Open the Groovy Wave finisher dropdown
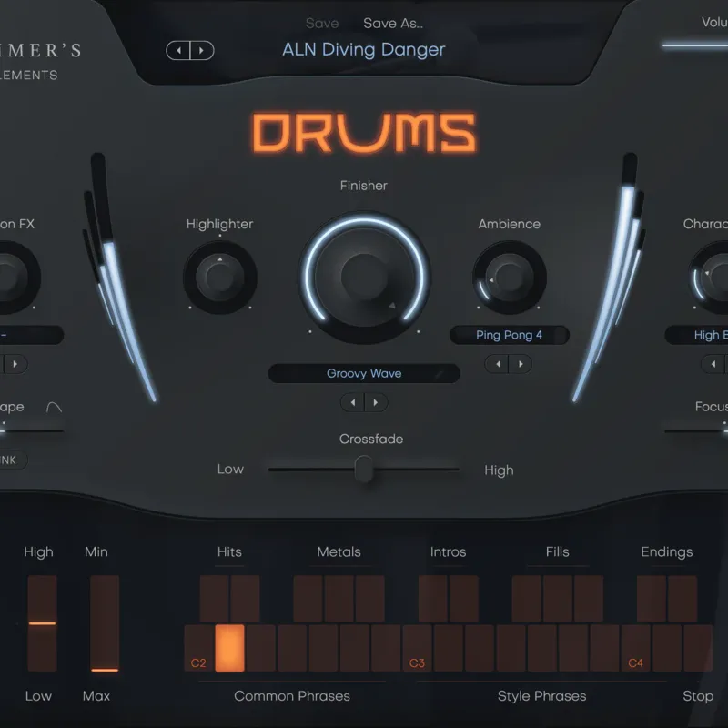The height and width of the screenshot is (728, 728). coord(364,373)
